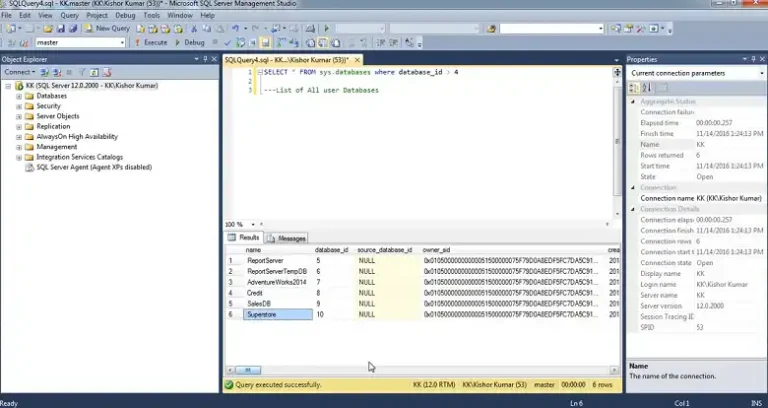The width and height of the screenshot is (768, 408).
Task: Click the AdventureWorks2014 result cell
Action: [x=278, y=282]
